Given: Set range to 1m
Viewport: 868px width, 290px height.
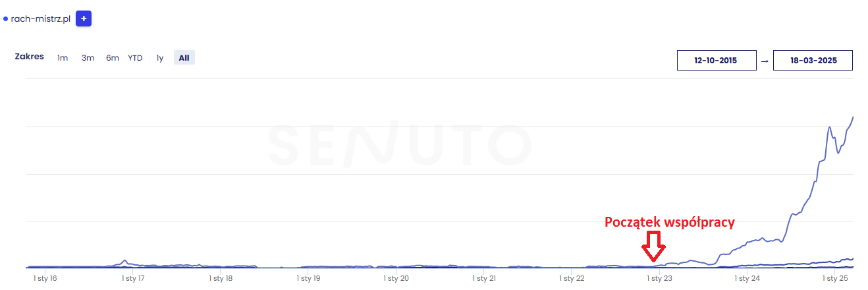Looking at the screenshot, I should tap(63, 58).
